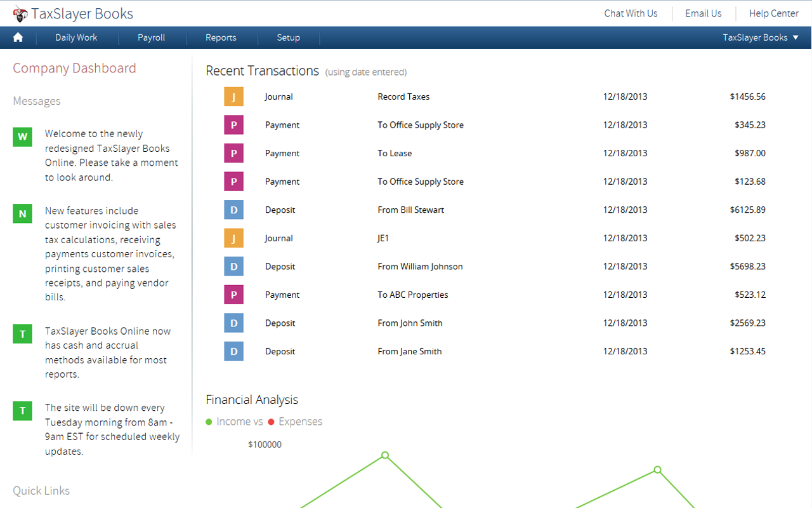Click the Chat With Us link

pos(630,13)
